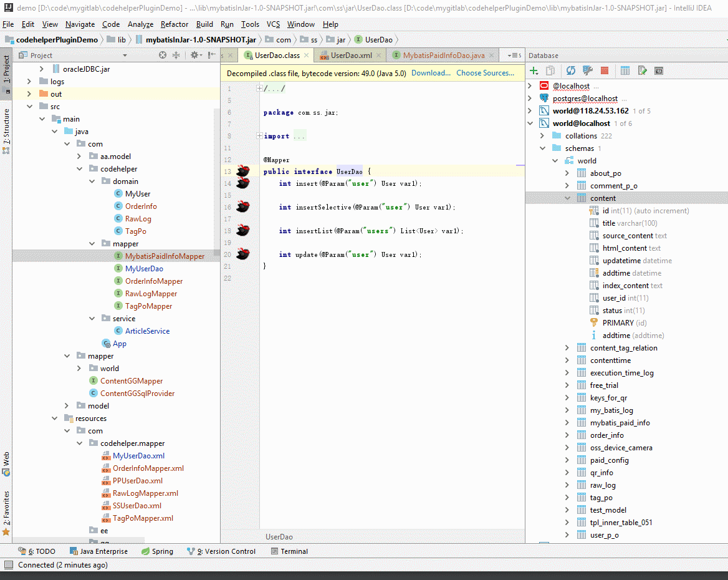Open the Web side tool window
Image resolution: width=728 pixels, height=580 pixels.
point(6,464)
